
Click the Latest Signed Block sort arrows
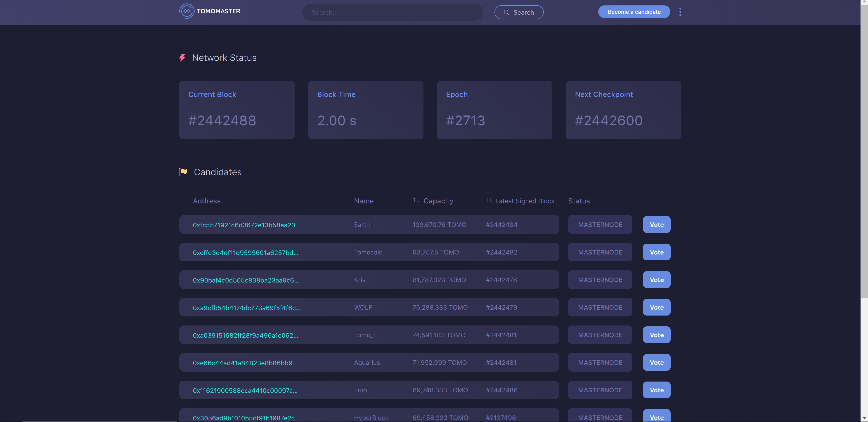coord(489,200)
